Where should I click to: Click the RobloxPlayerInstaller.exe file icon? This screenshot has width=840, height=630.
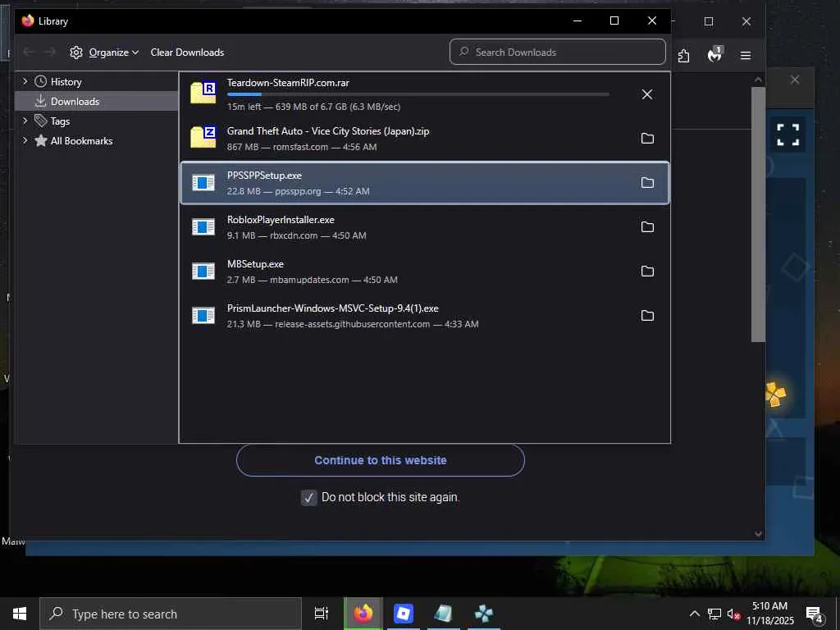point(203,226)
